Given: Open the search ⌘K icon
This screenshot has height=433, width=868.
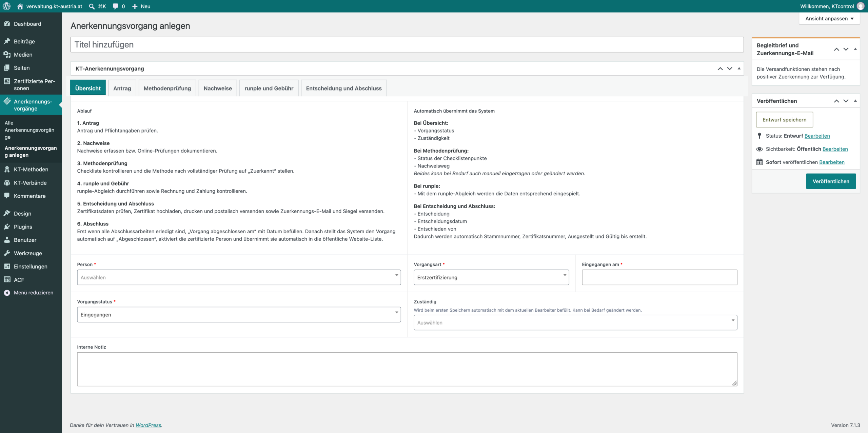Looking at the screenshot, I should pos(92,6).
